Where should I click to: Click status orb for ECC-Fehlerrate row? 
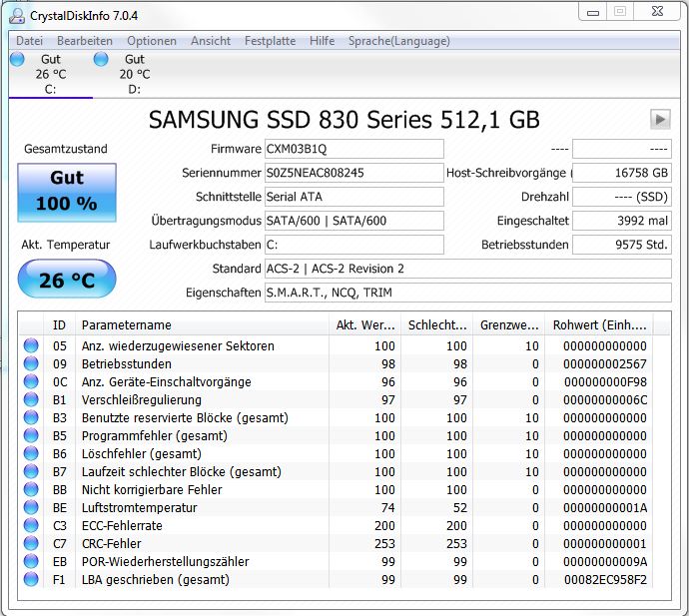31,525
